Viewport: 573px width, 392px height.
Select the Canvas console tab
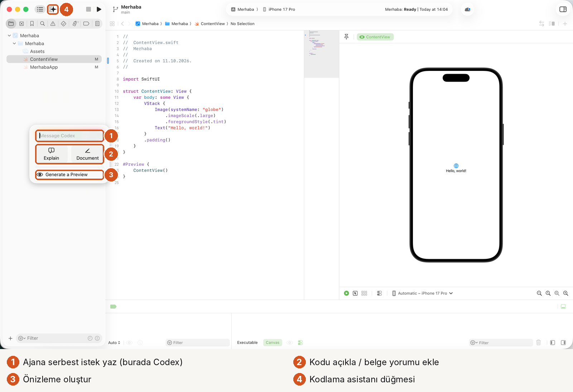click(273, 343)
